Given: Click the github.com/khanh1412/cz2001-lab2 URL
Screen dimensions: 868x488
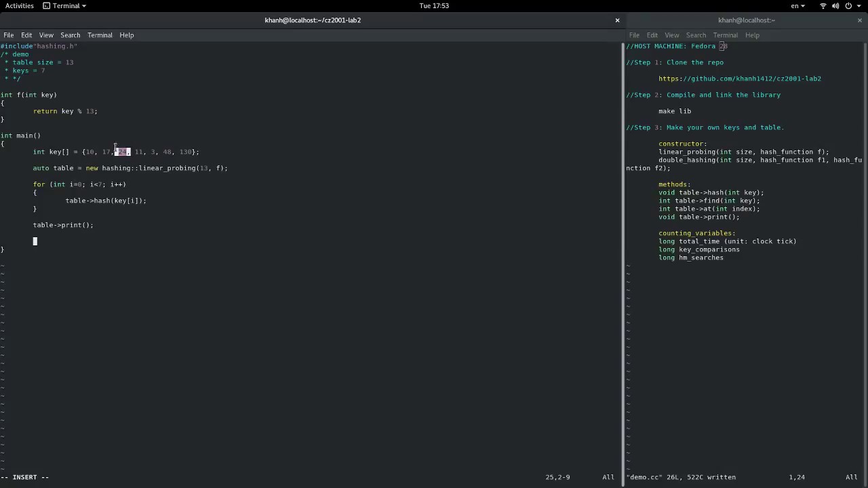Looking at the screenshot, I should (740, 79).
